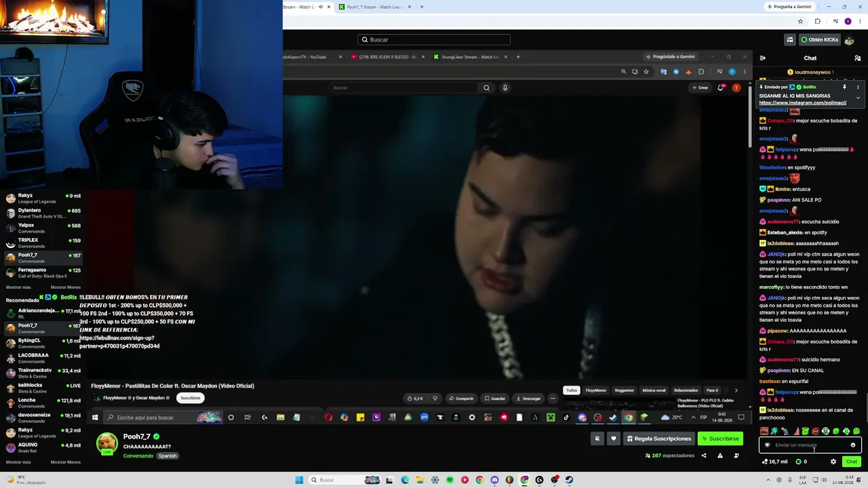Open Rakyz League of Legends channel in sidebar
The height and width of the screenshot is (488, 868).
pyautogui.click(x=42, y=199)
